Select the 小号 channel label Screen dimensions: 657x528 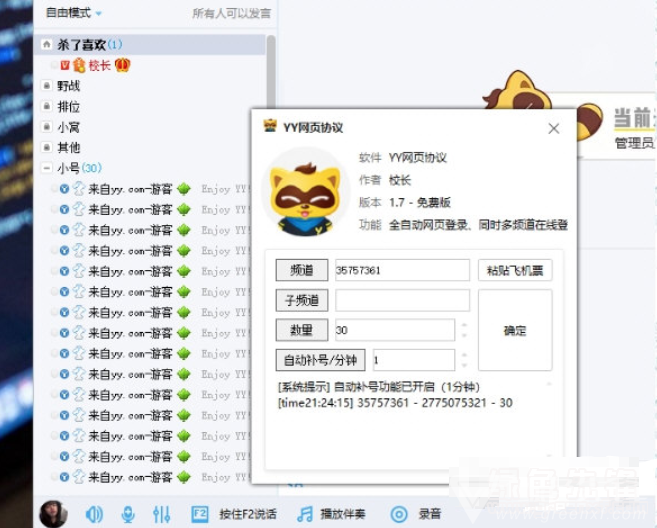tap(68, 168)
